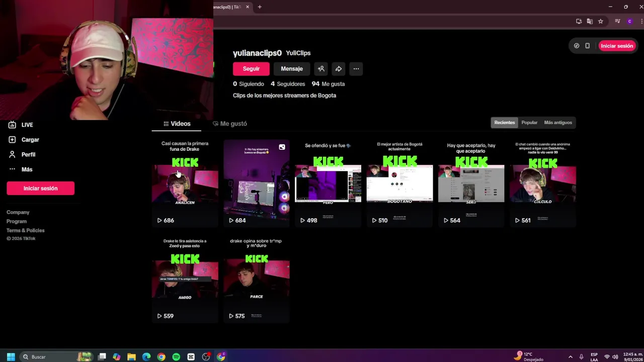644x362 pixels.
Task: Open the OBS icon in the taskbar
Action: coord(206,356)
